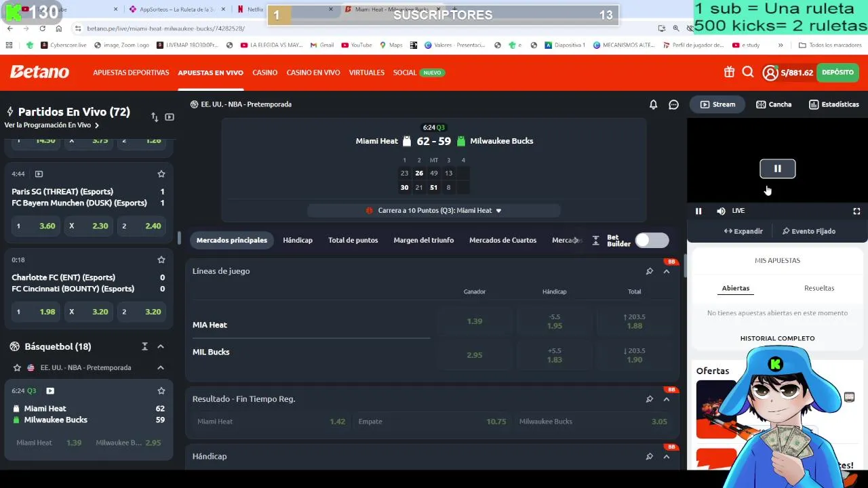Viewport: 868px width, 488px height.
Task: Select Empate odds 10.75
Action: (x=432, y=422)
